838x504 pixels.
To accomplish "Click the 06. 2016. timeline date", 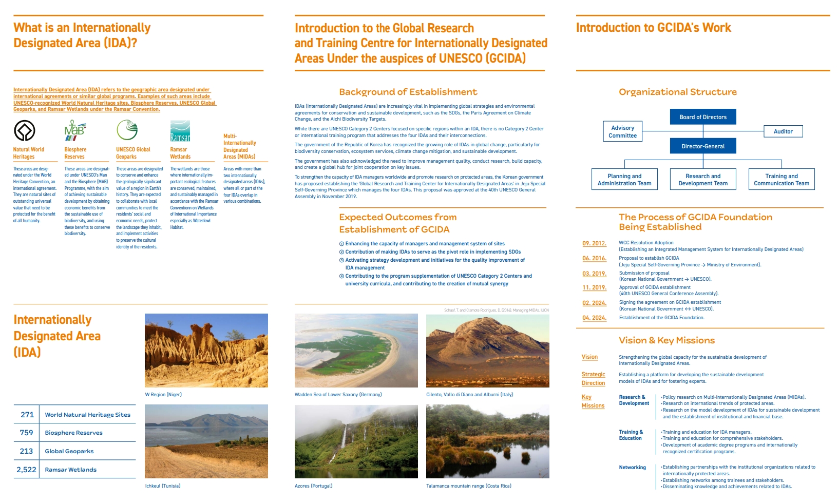I will pos(594,259).
